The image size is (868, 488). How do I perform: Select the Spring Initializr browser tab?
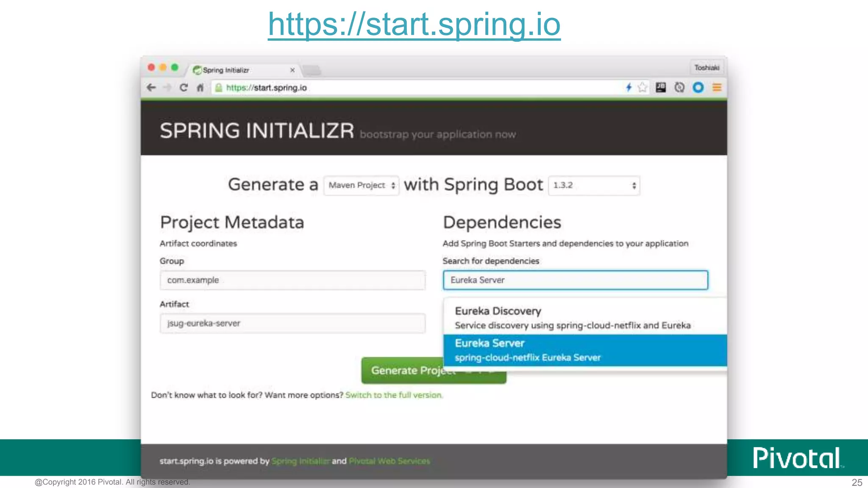coord(244,70)
